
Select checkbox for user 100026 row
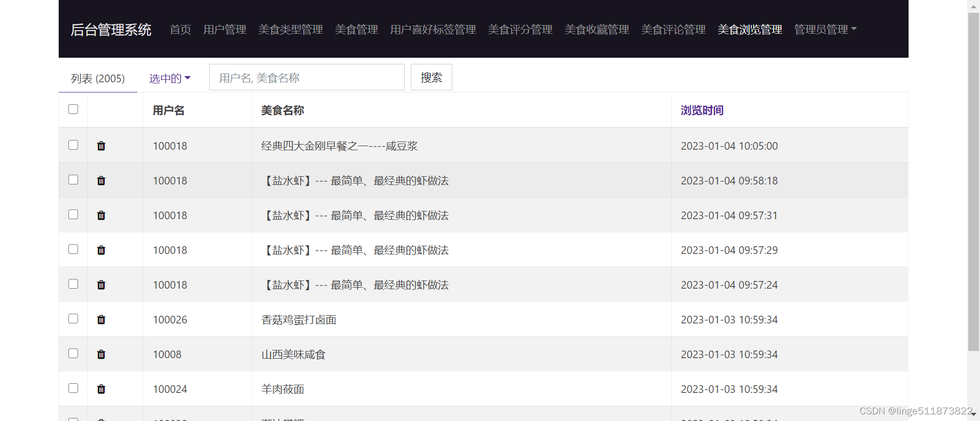point(73,319)
